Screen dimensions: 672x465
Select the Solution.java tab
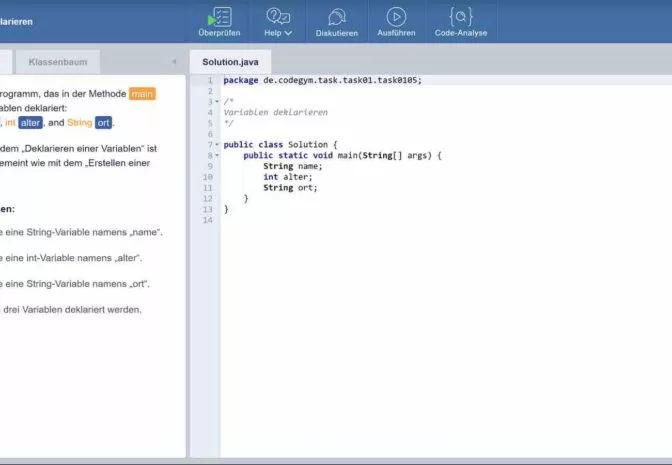click(x=230, y=62)
